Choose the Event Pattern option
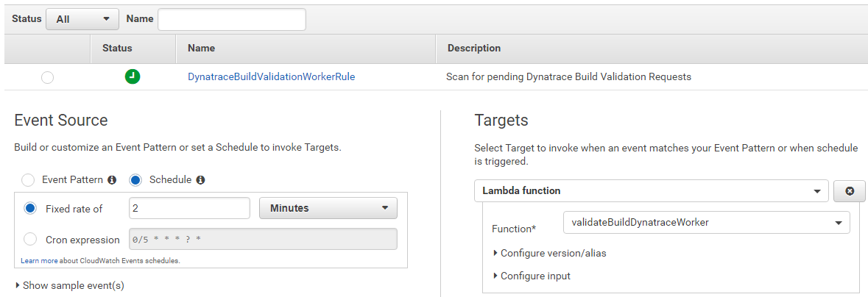 tap(27, 180)
